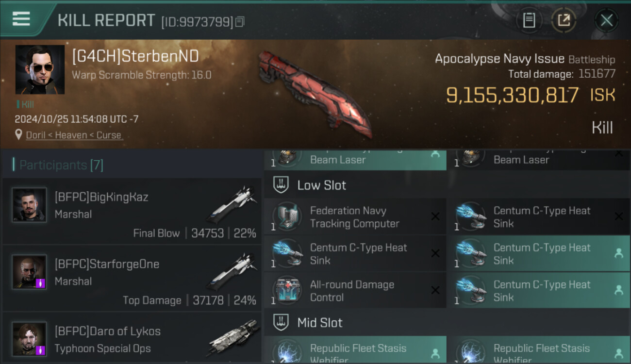Select Daro of Lykos participant row

coord(132,338)
